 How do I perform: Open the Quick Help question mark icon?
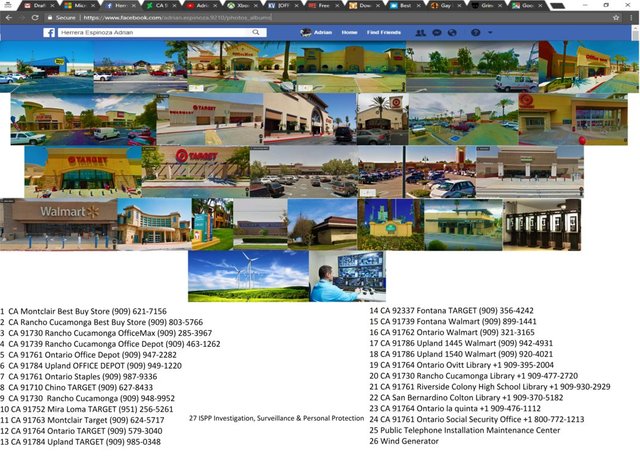pos(476,33)
